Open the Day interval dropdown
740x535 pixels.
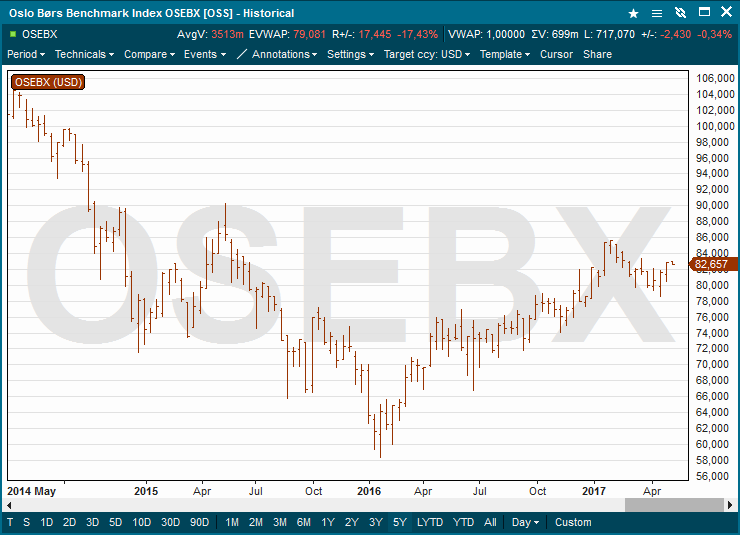(x=525, y=522)
